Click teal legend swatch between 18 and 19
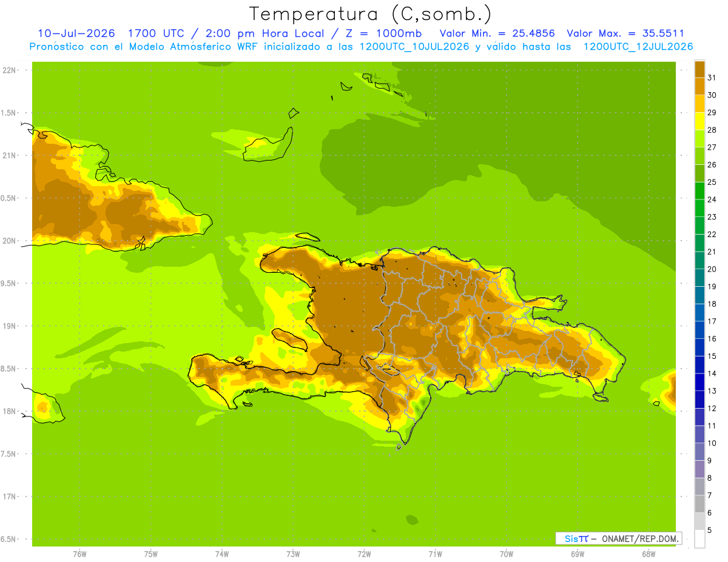The height and width of the screenshot is (562, 728). coord(699,295)
